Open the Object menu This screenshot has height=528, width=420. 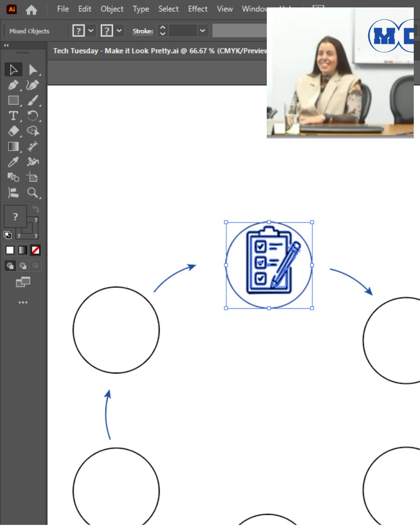pyautogui.click(x=112, y=9)
